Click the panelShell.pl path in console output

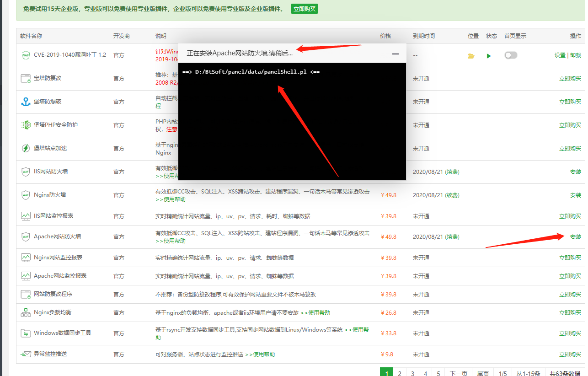pyautogui.click(x=251, y=72)
